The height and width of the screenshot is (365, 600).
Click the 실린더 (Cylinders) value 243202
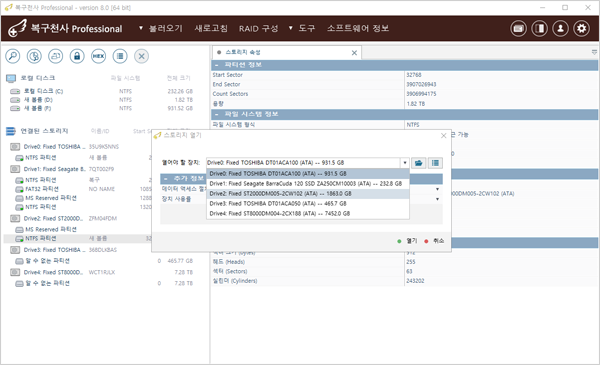coord(415,281)
